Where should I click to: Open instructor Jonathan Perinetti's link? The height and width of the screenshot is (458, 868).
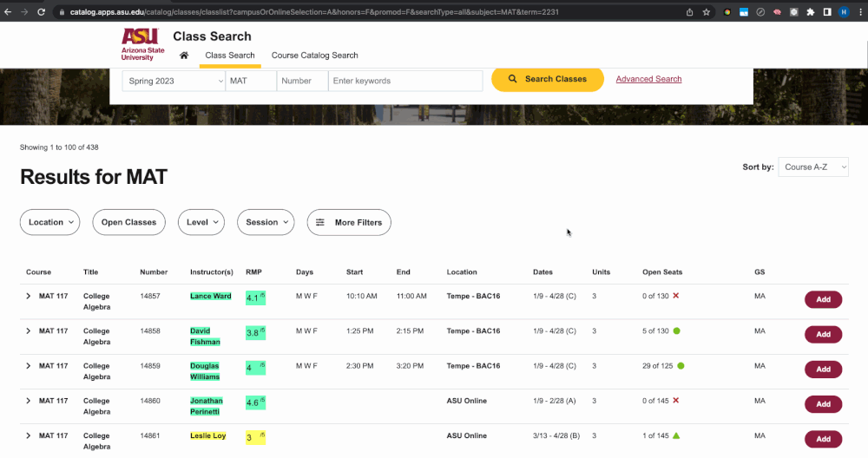[206, 406]
